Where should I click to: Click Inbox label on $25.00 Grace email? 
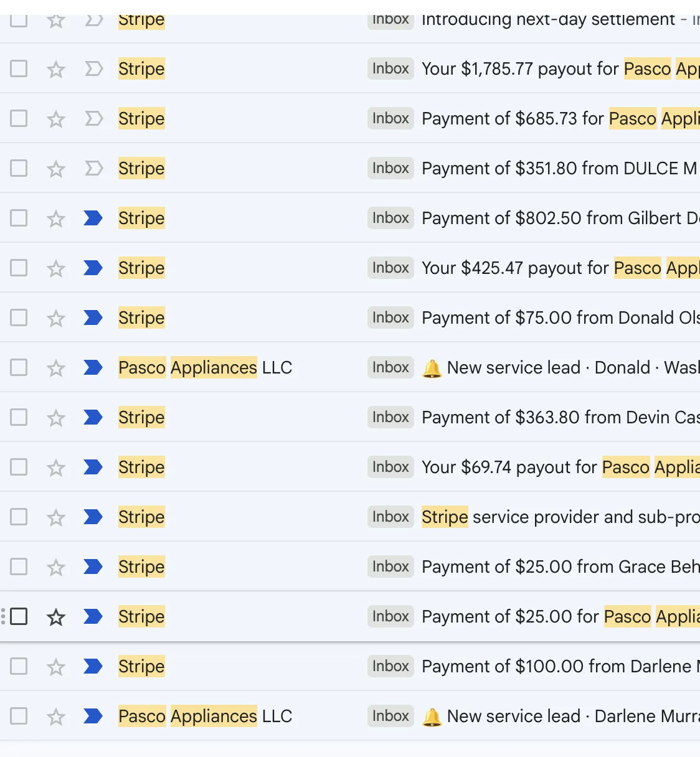click(390, 567)
